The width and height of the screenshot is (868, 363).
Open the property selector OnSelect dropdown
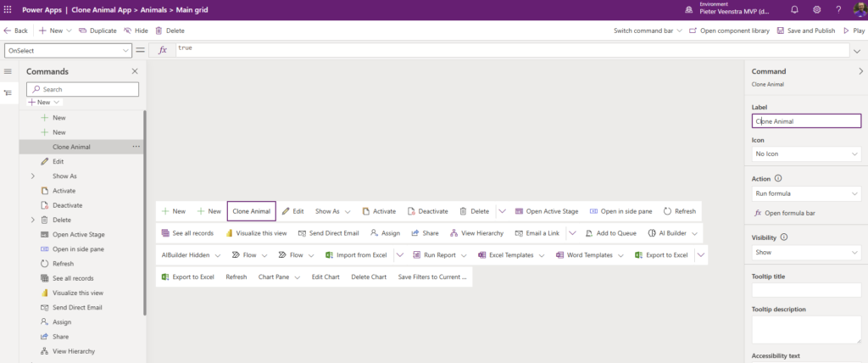pyautogui.click(x=68, y=50)
